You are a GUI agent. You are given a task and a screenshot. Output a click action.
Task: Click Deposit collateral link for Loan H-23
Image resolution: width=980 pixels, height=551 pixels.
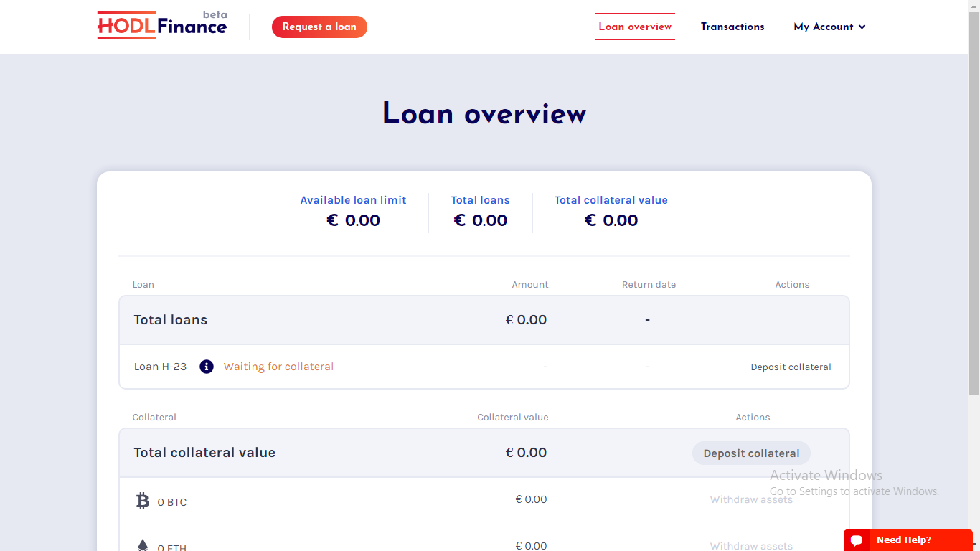791,367
